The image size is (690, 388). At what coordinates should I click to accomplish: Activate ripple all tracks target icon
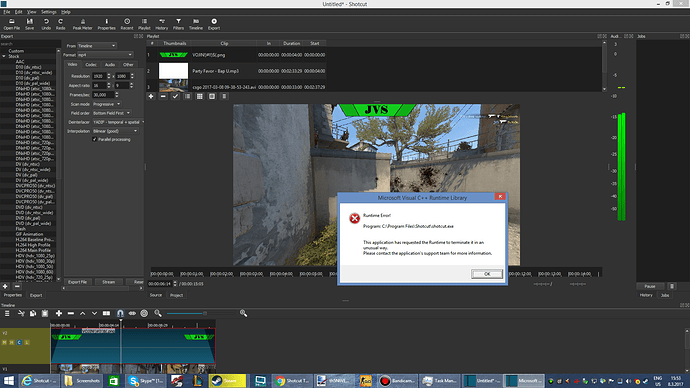pos(144,313)
